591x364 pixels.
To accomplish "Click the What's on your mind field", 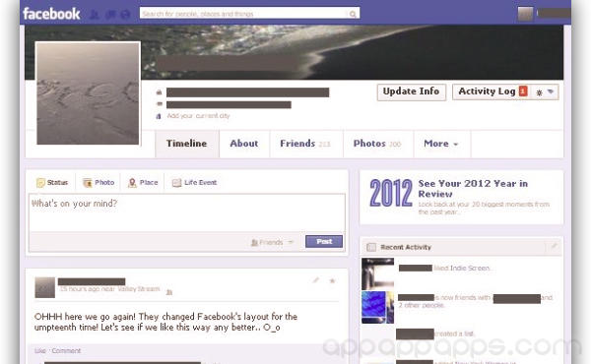I will (x=186, y=212).
